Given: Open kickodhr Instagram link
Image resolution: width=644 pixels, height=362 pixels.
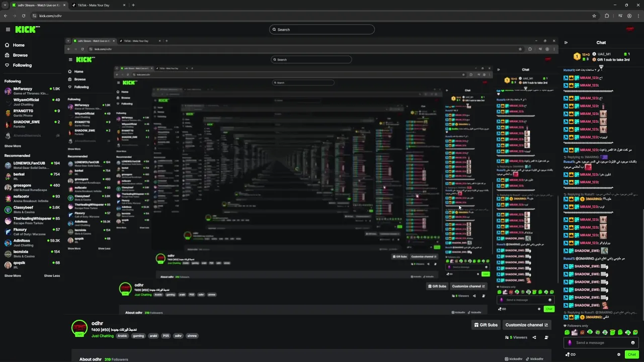Looking at the screenshot, I should pyautogui.click(x=513, y=359).
